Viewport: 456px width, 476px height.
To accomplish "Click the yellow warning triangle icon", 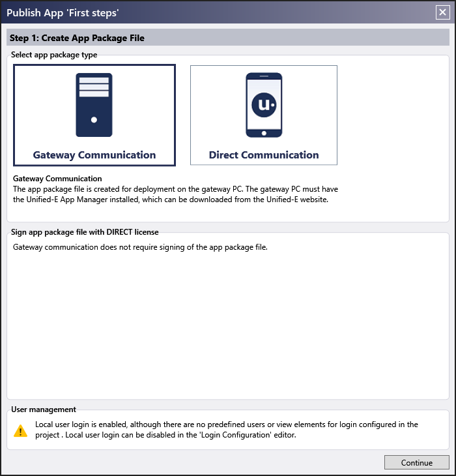I will point(21,430).
